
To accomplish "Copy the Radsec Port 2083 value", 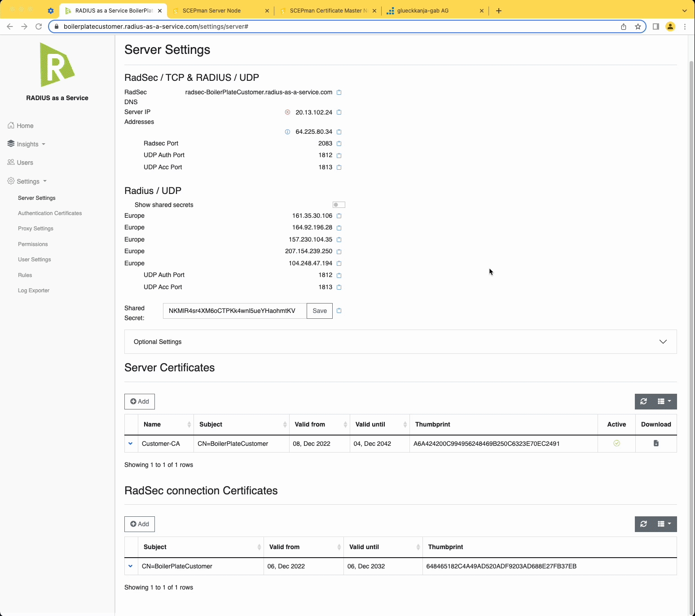I will tap(339, 144).
